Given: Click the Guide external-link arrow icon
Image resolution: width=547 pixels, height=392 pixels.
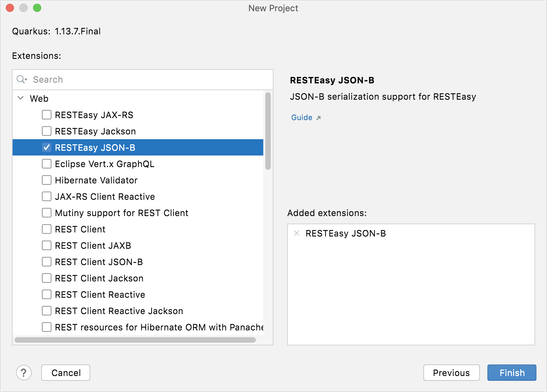Looking at the screenshot, I should pyautogui.click(x=318, y=118).
